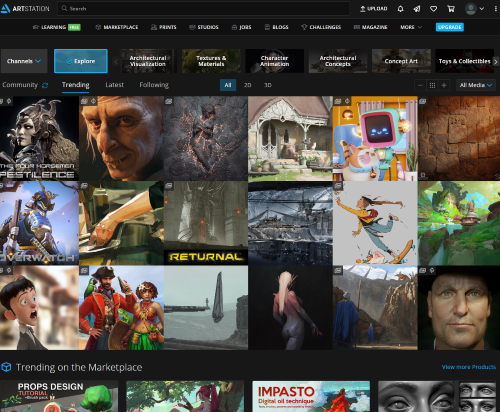Open the Impasto Digital oil technique product
The width and height of the screenshot is (500, 412).
(x=311, y=396)
